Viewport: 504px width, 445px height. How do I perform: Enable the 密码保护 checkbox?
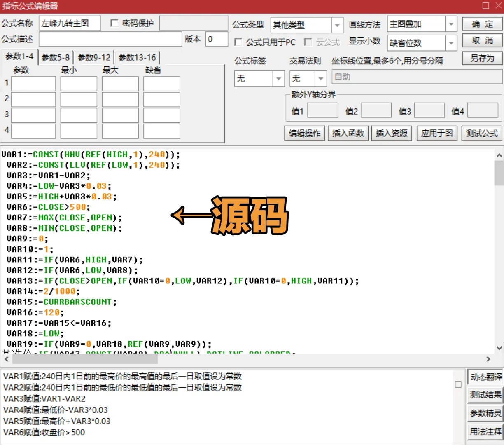tap(114, 23)
